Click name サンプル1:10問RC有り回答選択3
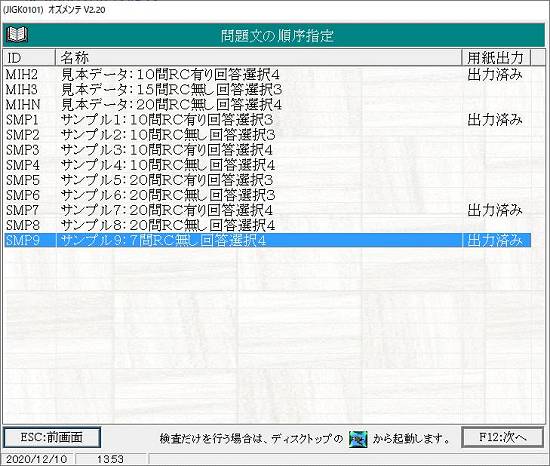The image size is (550, 466). pos(167,120)
